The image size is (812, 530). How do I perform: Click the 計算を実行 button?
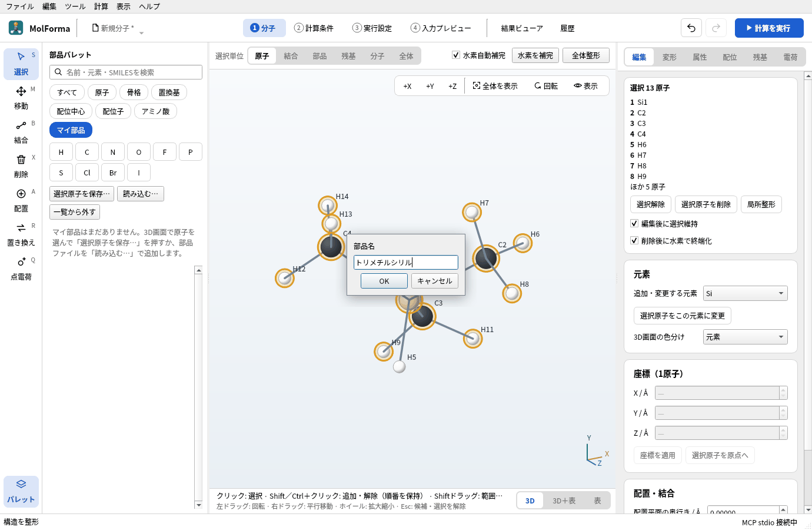[x=769, y=28]
